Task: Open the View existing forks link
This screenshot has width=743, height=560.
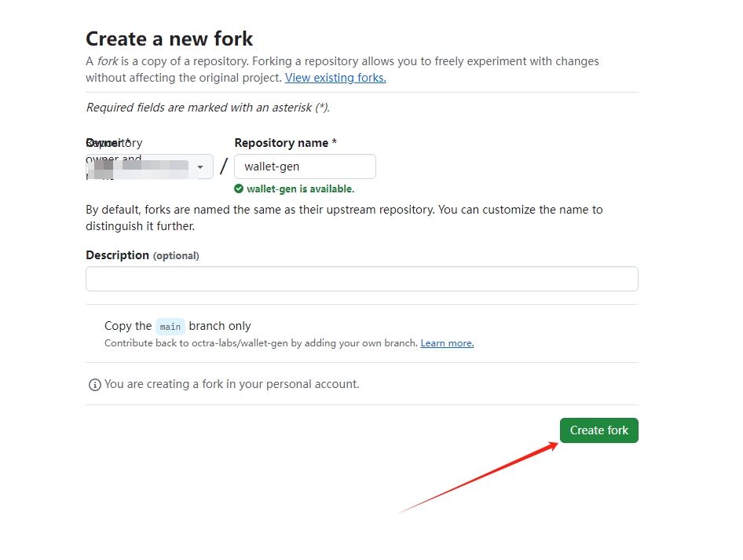Action: coord(335,78)
